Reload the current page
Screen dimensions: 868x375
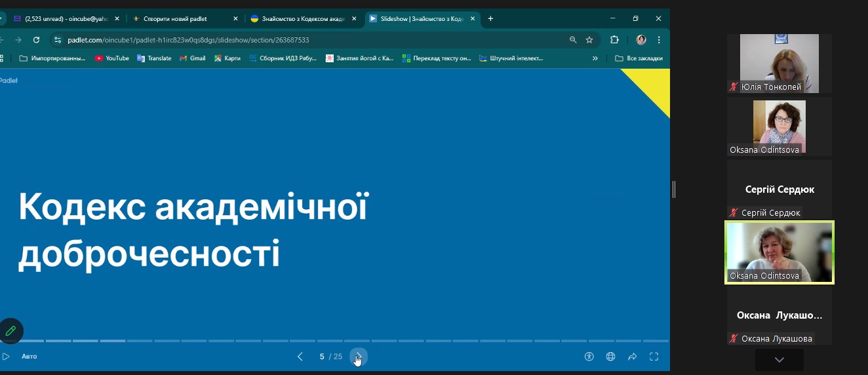(x=36, y=40)
